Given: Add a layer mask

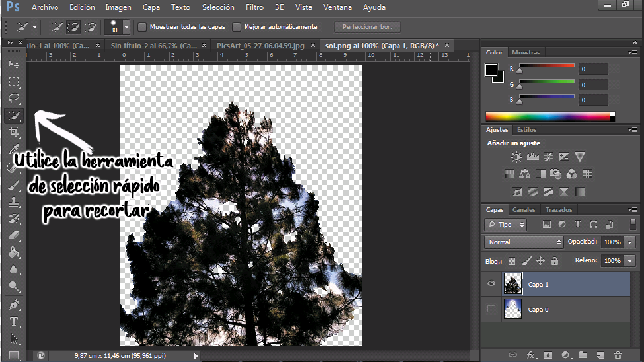Looking at the screenshot, I should (x=548, y=355).
